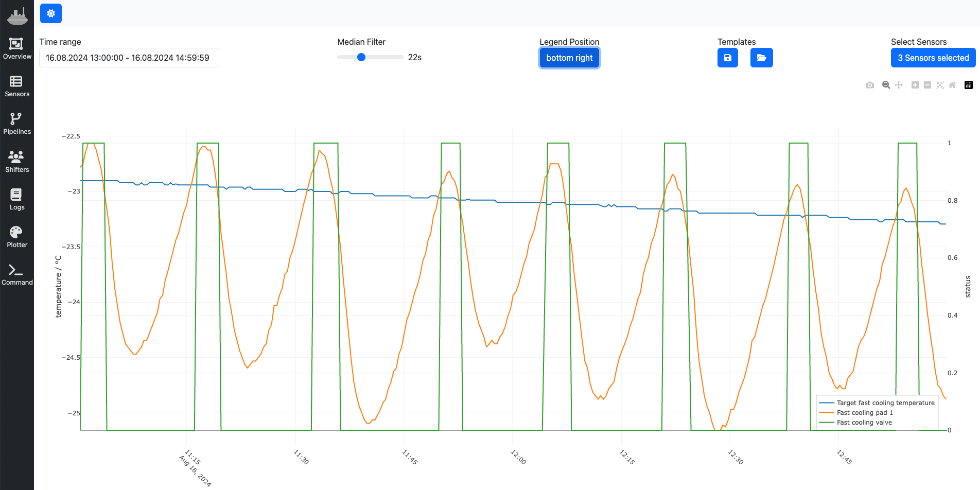Image resolution: width=980 pixels, height=490 pixels.
Task: Autoscale the plot axes
Action: 940,85
